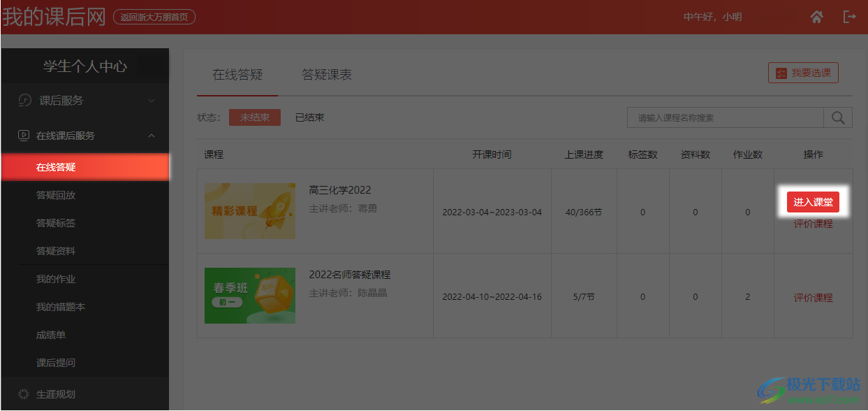This screenshot has width=868, height=411.
Task: Select the 在线答疑 sidebar item
Action: pos(85,167)
